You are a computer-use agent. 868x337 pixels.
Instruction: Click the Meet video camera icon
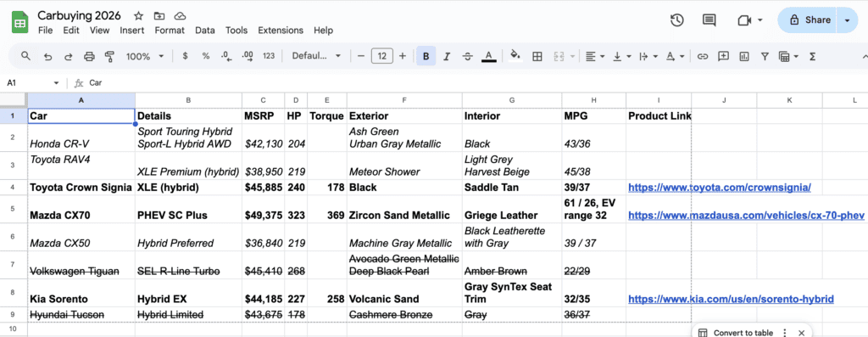(743, 20)
